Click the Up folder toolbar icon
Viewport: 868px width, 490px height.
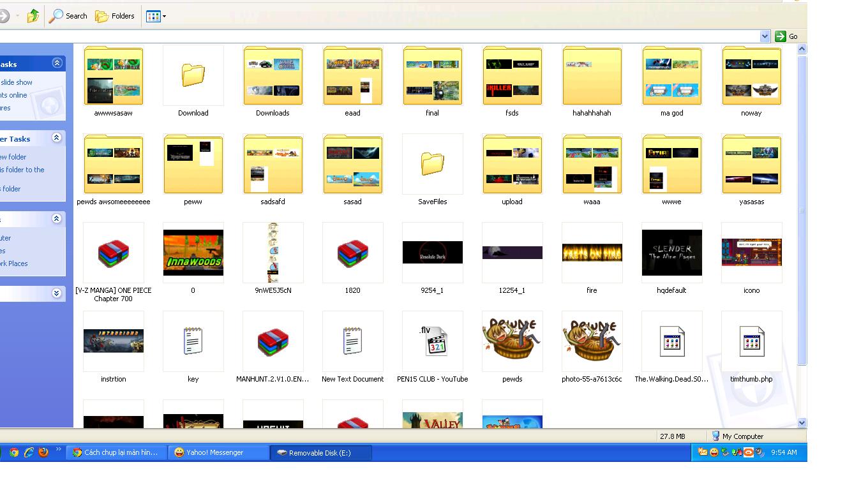[x=33, y=16]
